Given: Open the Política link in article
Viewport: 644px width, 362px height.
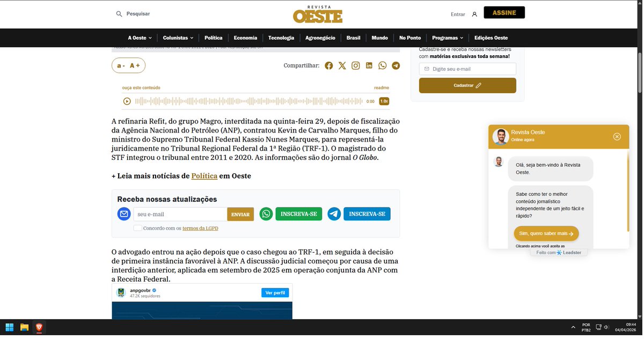Looking at the screenshot, I should click(204, 176).
